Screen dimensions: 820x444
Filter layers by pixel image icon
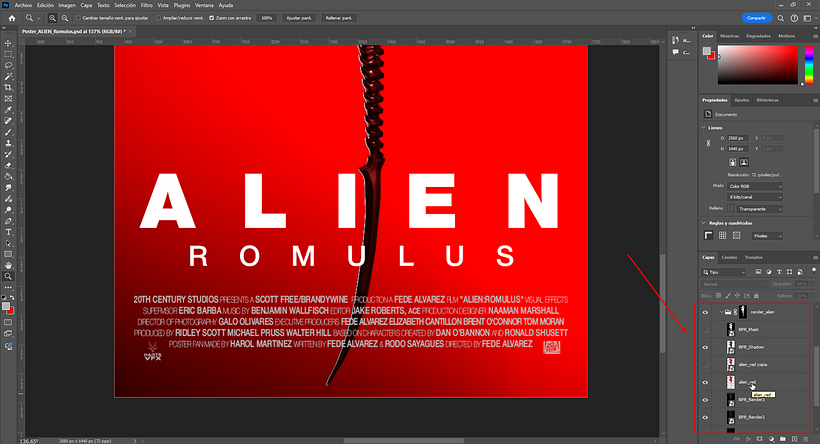758,272
